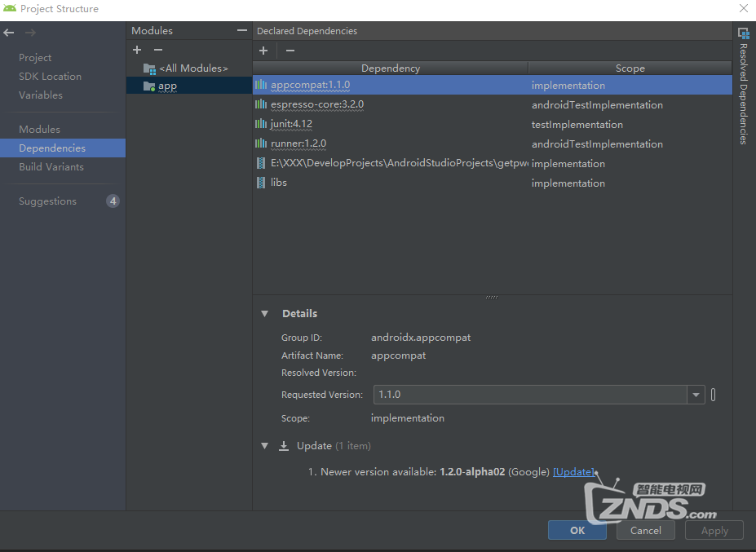Click the Update link for appcompat

573,472
